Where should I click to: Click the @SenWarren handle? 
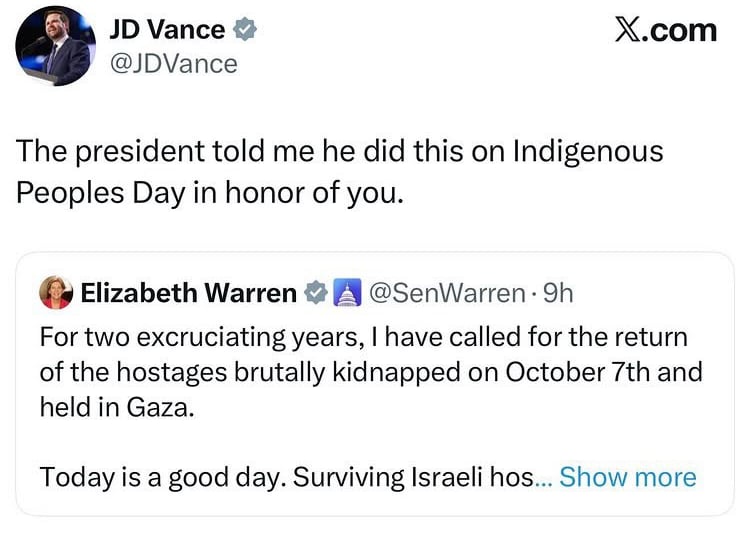pyautogui.click(x=446, y=293)
